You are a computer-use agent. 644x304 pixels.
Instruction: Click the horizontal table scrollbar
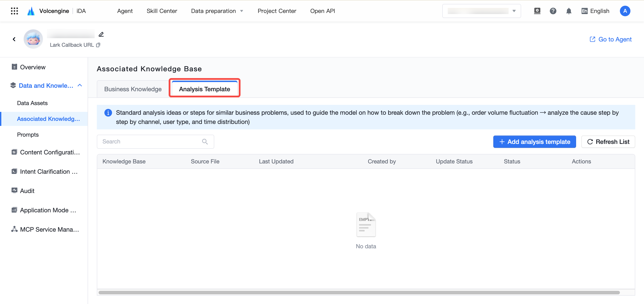tap(359, 292)
